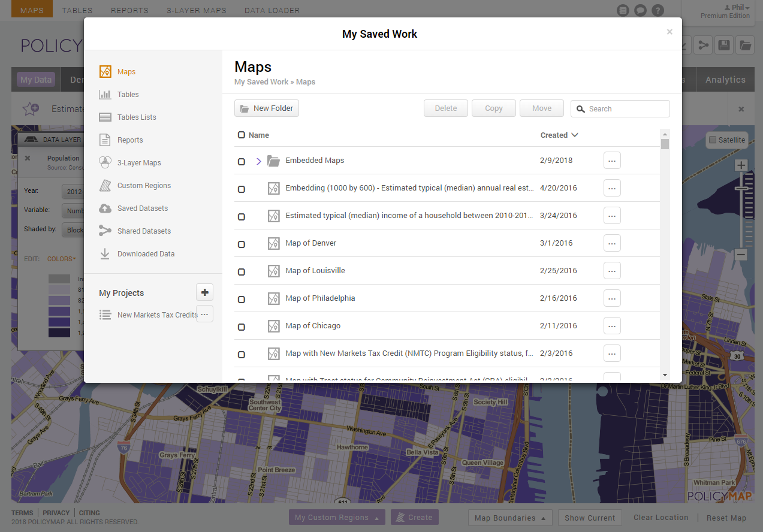Click the open folder icon in toolbar
Screen dimensions: 763x532
pos(745,45)
